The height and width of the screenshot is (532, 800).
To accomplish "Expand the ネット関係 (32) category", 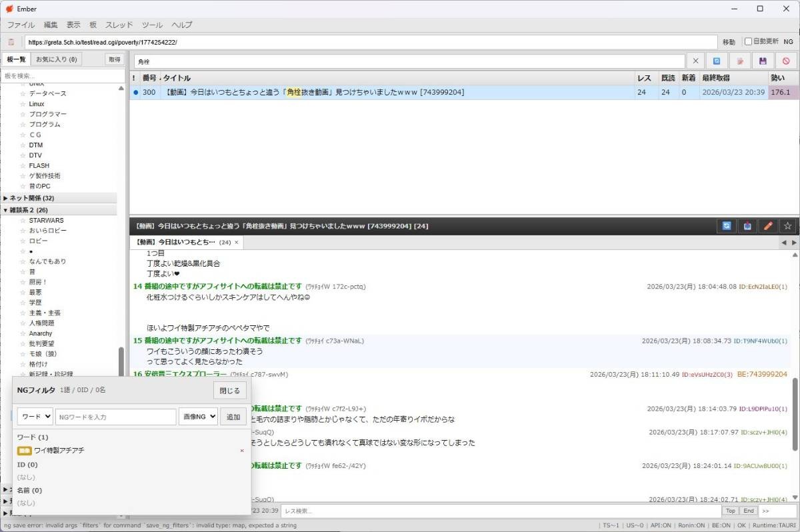I will 6,198.
